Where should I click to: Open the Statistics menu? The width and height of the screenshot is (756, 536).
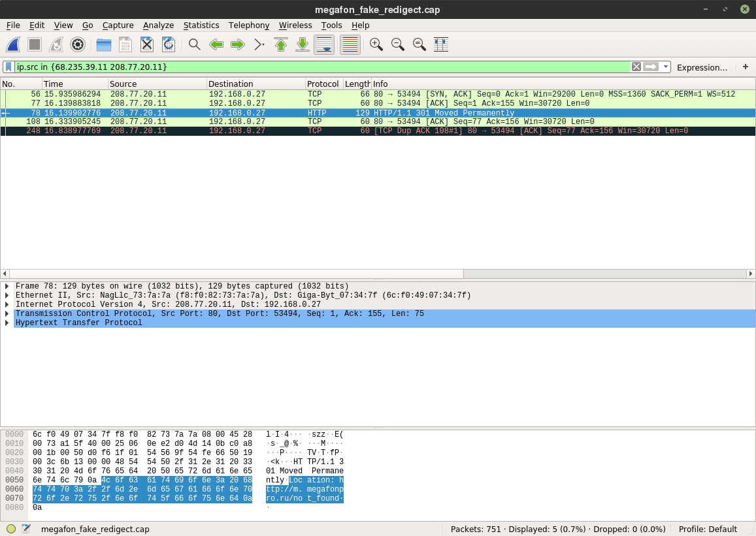pos(201,25)
